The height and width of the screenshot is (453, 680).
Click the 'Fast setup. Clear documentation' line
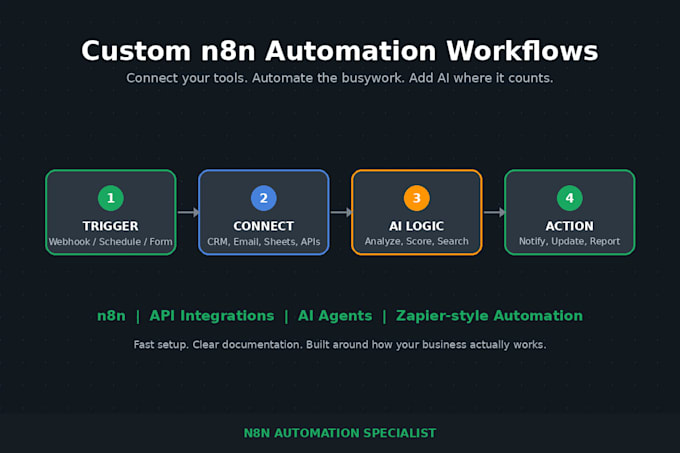click(340, 345)
